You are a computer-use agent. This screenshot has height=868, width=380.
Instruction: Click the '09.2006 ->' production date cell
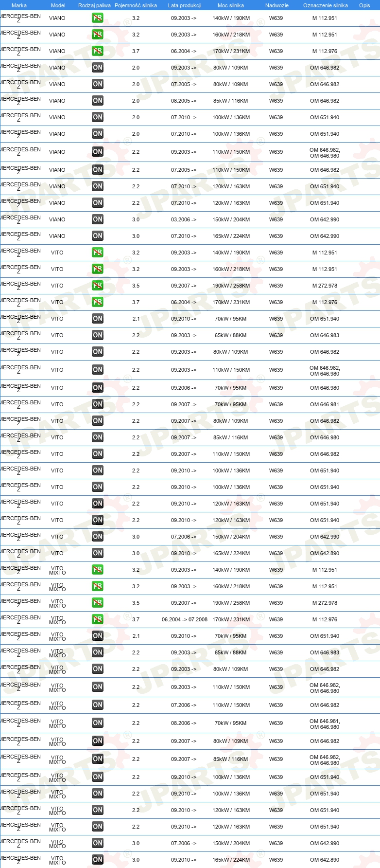(x=184, y=388)
